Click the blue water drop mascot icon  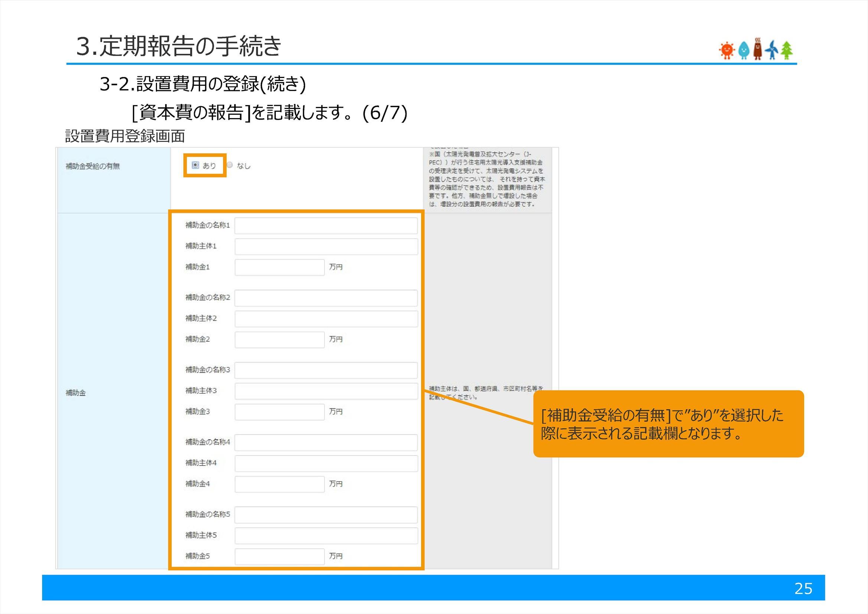click(x=744, y=50)
